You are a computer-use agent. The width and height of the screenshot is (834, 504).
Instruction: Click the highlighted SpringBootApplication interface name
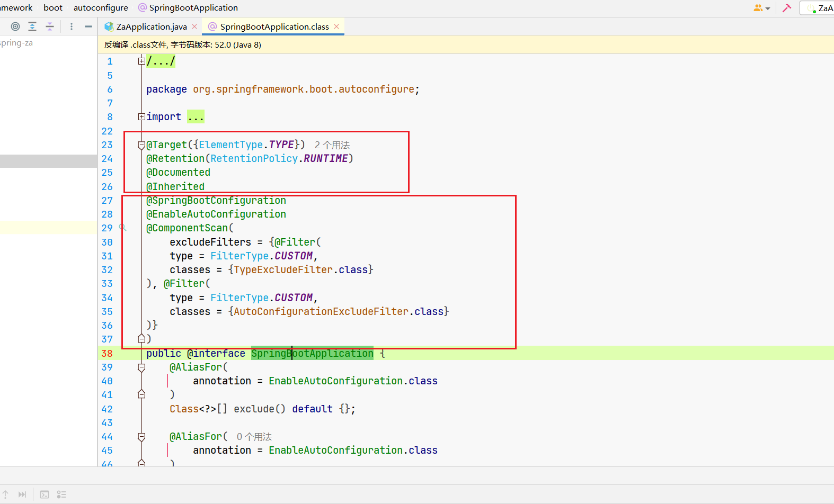[312, 353]
